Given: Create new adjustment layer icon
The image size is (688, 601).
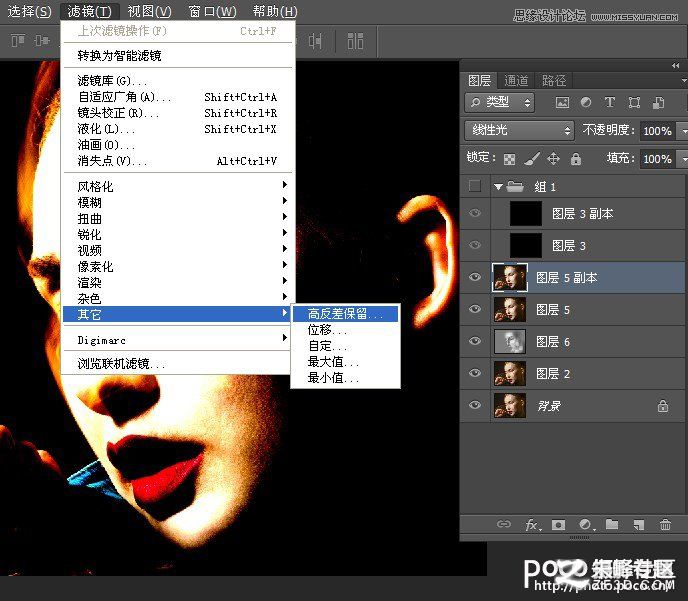Looking at the screenshot, I should click(x=586, y=525).
